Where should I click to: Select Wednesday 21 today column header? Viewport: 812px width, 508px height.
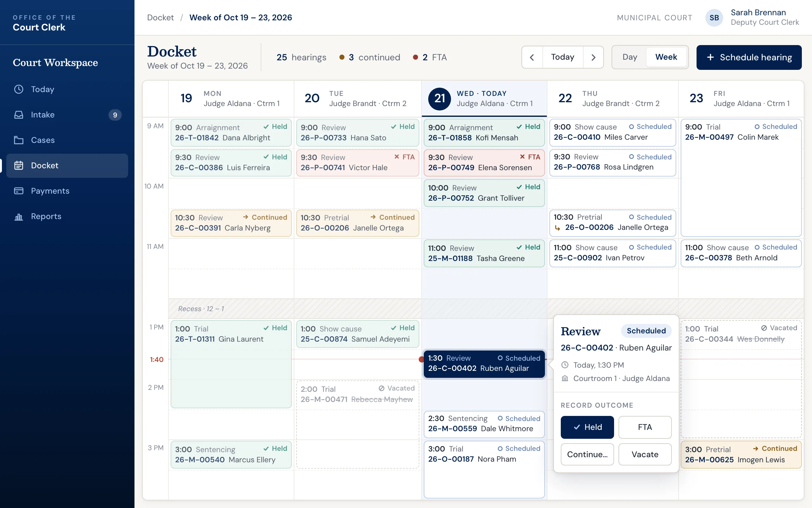pos(484,98)
